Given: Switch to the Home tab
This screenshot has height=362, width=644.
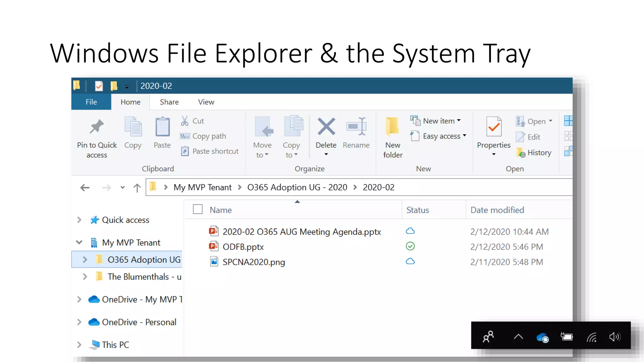Looking at the screenshot, I should (130, 102).
